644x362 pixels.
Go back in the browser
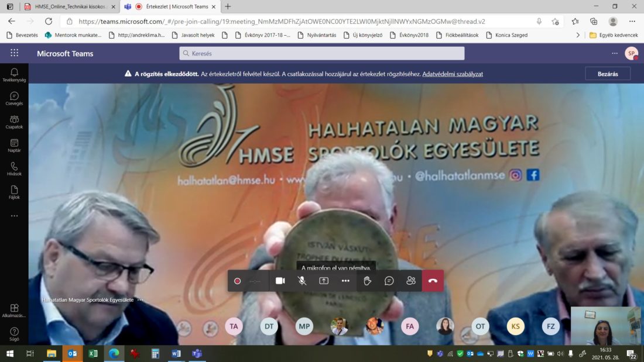[12, 21]
